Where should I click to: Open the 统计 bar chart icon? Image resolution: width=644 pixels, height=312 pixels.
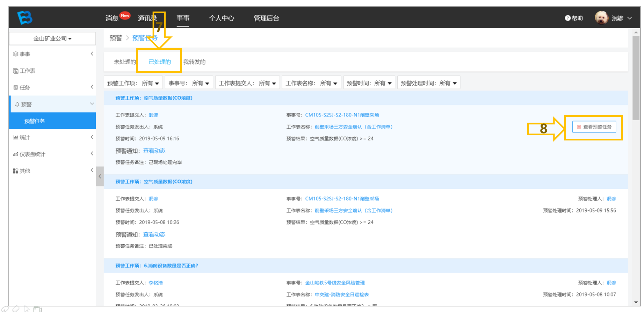pyautogui.click(x=15, y=137)
